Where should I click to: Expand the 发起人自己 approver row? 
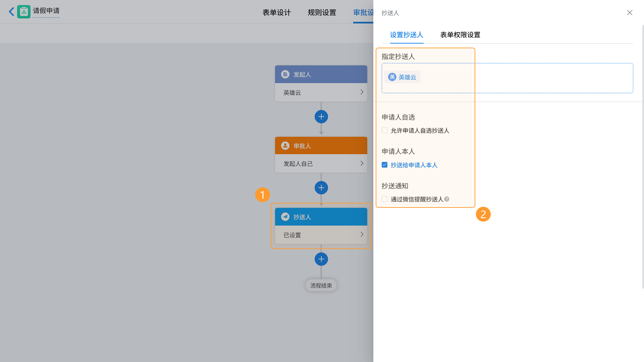point(362,163)
